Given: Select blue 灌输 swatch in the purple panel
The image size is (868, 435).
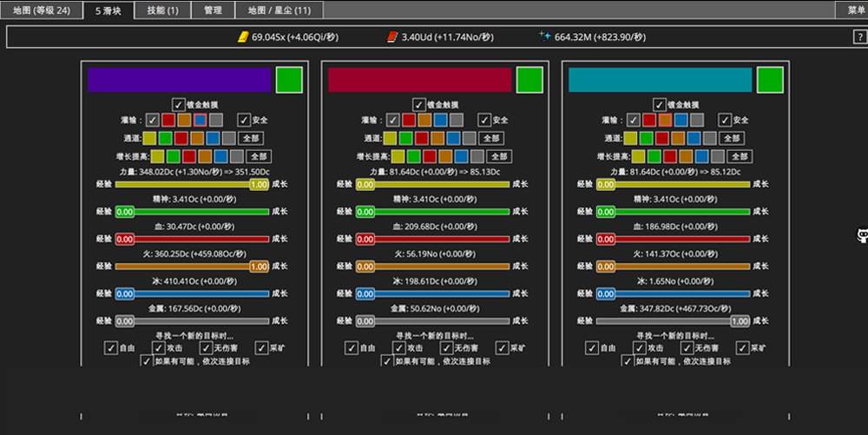Looking at the screenshot, I should (x=201, y=120).
